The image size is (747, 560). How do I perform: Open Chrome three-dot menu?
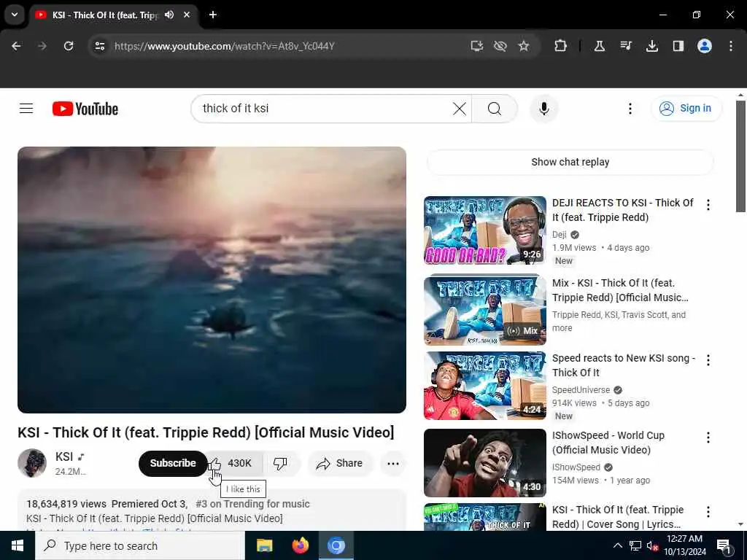[x=731, y=46]
